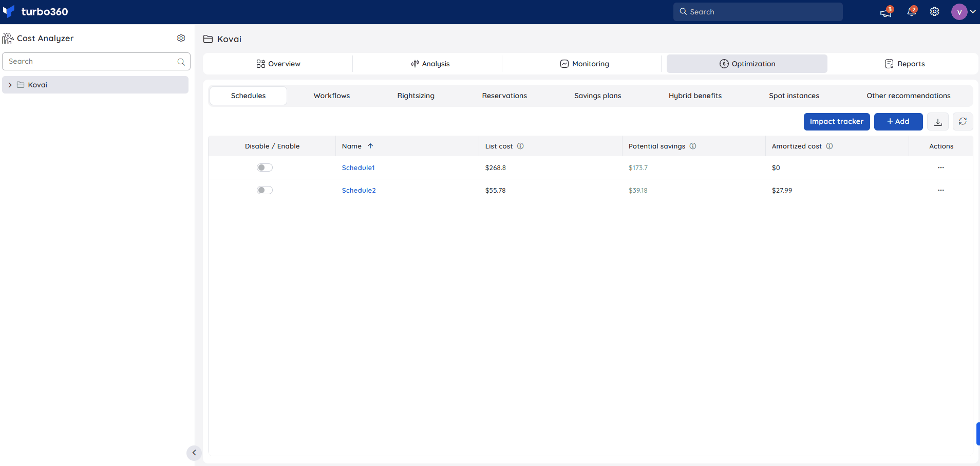Switch to the Monitoring tab

pyautogui.click(x=584, y=64)
